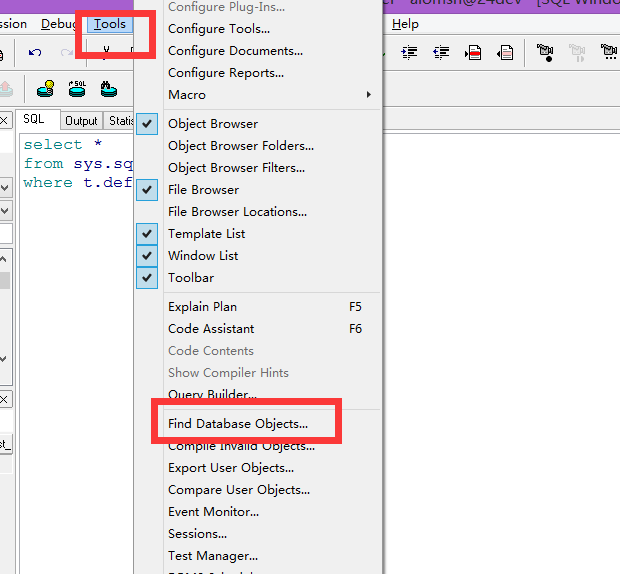The image size is (620, 574).
Task: Click the left panel scroll-up arrow
Action: [x=4, y=259]
